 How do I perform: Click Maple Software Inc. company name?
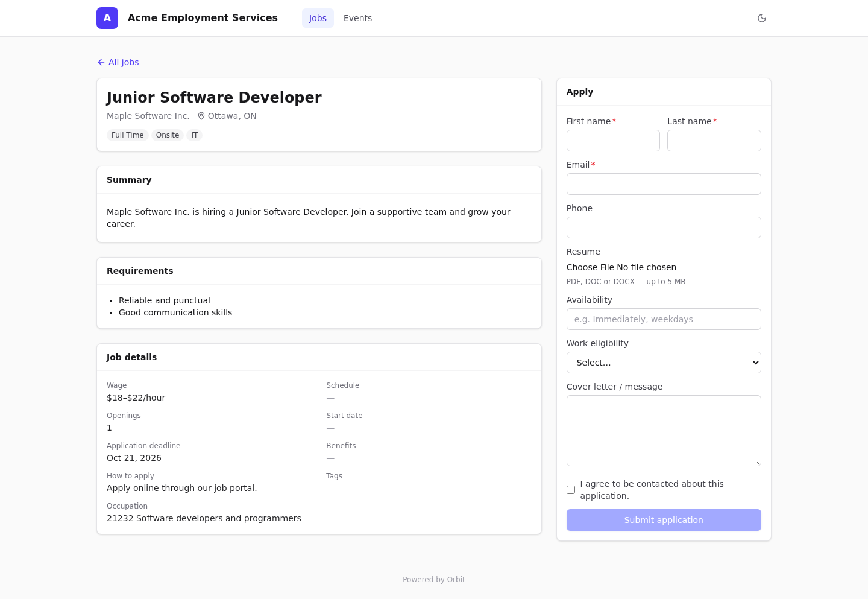coord(148,116)
